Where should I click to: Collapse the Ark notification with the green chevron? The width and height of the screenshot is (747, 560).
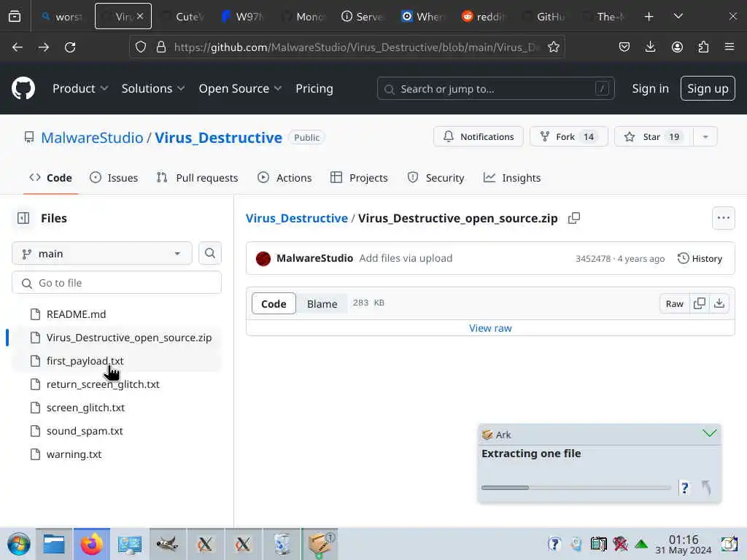[709, 433]
